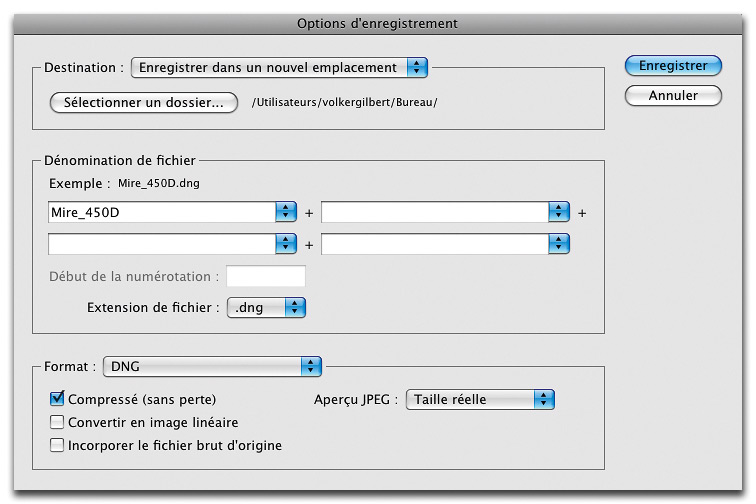Open the fourth naming field dropdown arrow
756x504 pixels.
coord(559,244)
